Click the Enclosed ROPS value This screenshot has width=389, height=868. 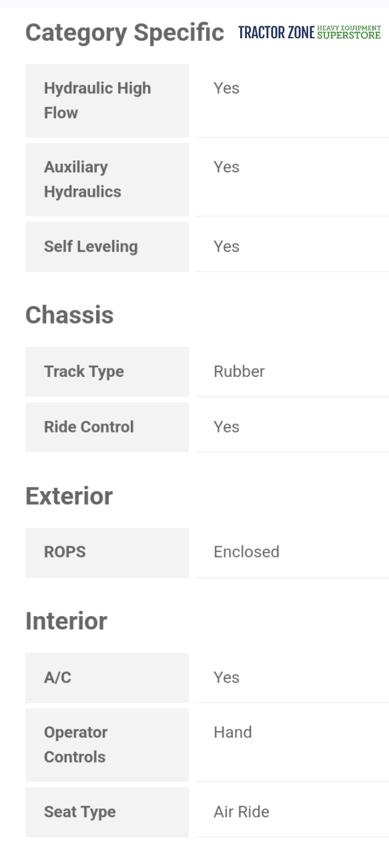coord(246,552)
